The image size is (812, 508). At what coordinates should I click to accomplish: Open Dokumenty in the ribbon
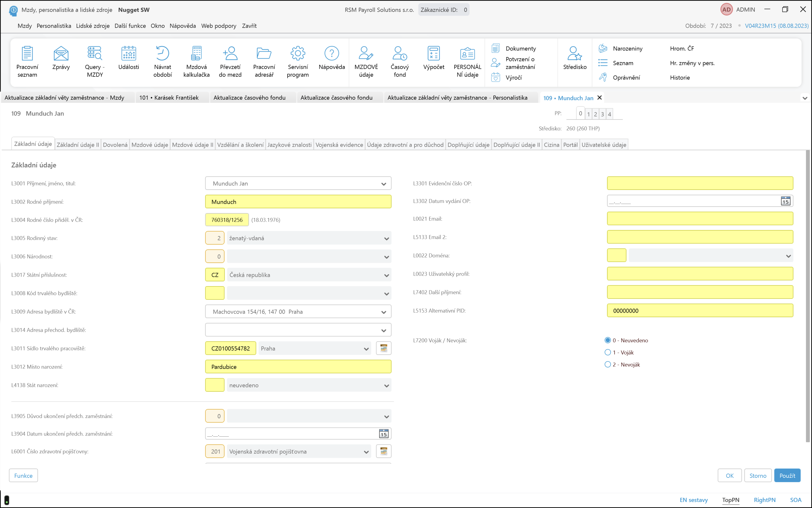tap(514, 48)
